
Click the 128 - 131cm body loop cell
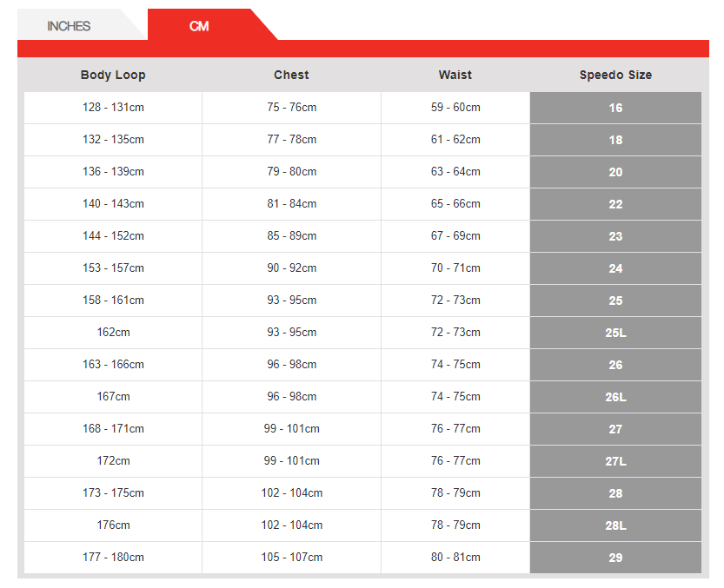point(113,108)
